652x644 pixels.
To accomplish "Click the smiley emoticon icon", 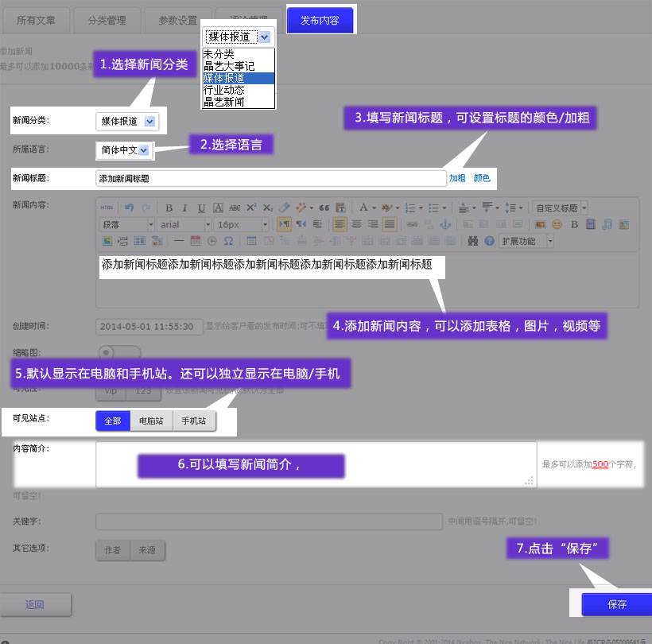I will point(557,225).
